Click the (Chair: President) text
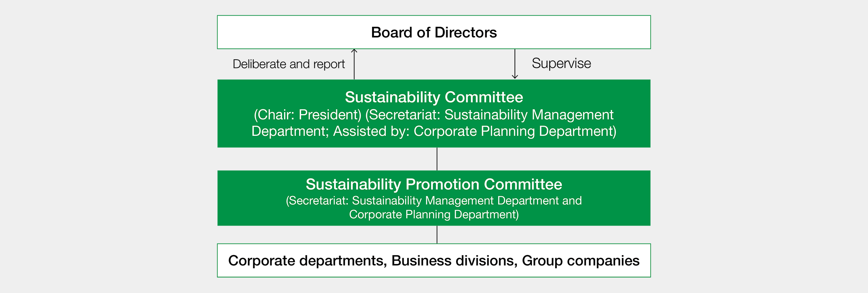This screenshot has height=293, width=868. click(x=308, y=115)
